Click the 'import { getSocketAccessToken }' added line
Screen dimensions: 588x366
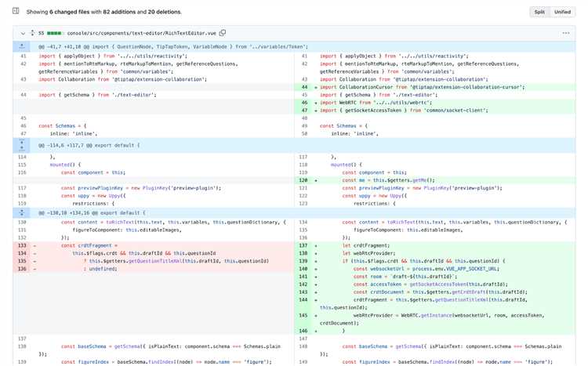(404, 111)
